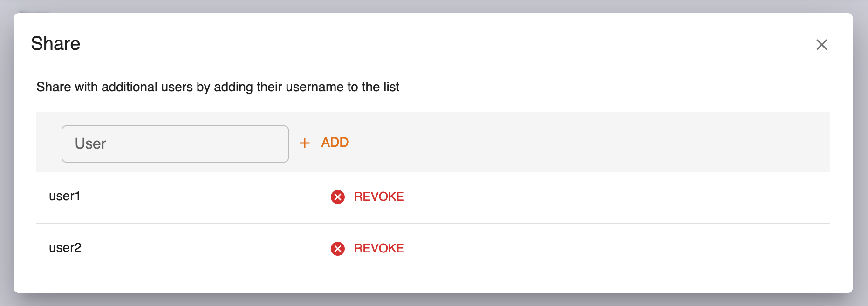Select the user2 name in the list
Screen dimensions: 868x306
click(65, 248)
